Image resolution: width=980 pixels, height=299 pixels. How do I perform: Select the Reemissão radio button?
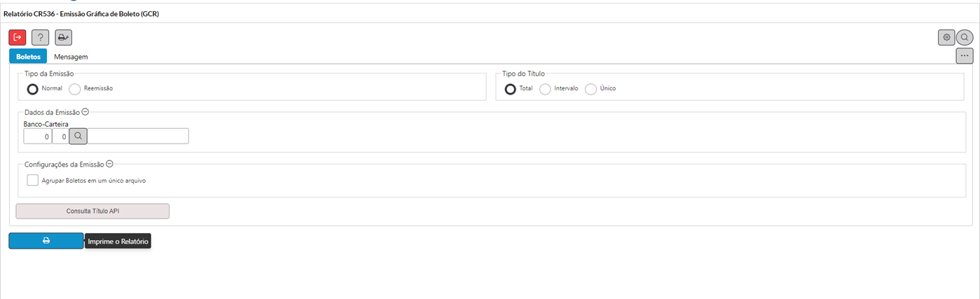(75, 88)
